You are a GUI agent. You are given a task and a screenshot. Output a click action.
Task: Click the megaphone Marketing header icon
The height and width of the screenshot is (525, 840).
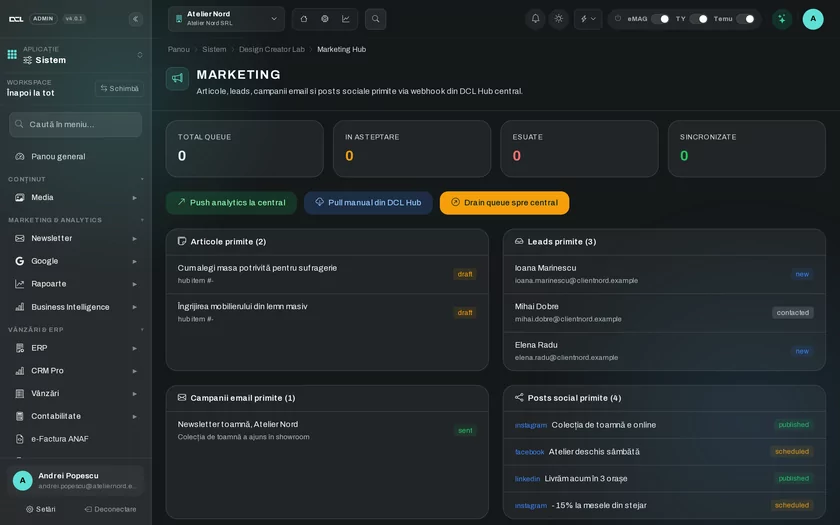point(177,79)
